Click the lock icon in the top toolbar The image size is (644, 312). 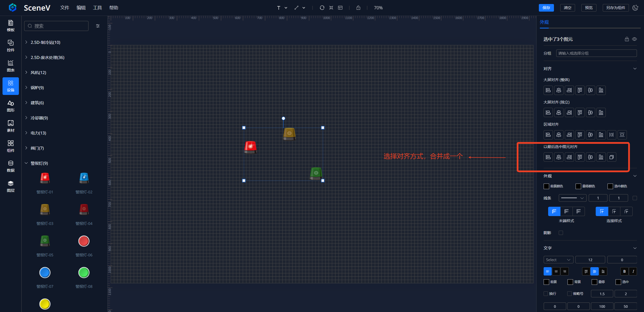pos(358,8)
